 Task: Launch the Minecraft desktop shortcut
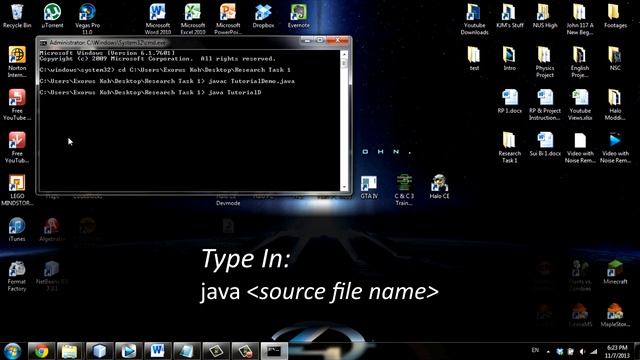click(615, 272)
